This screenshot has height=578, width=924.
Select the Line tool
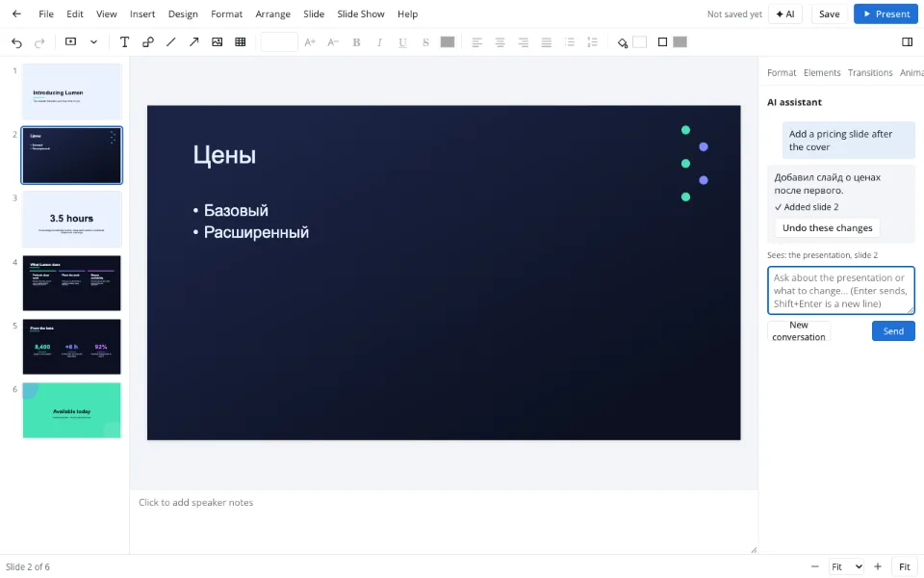[171, 41]
